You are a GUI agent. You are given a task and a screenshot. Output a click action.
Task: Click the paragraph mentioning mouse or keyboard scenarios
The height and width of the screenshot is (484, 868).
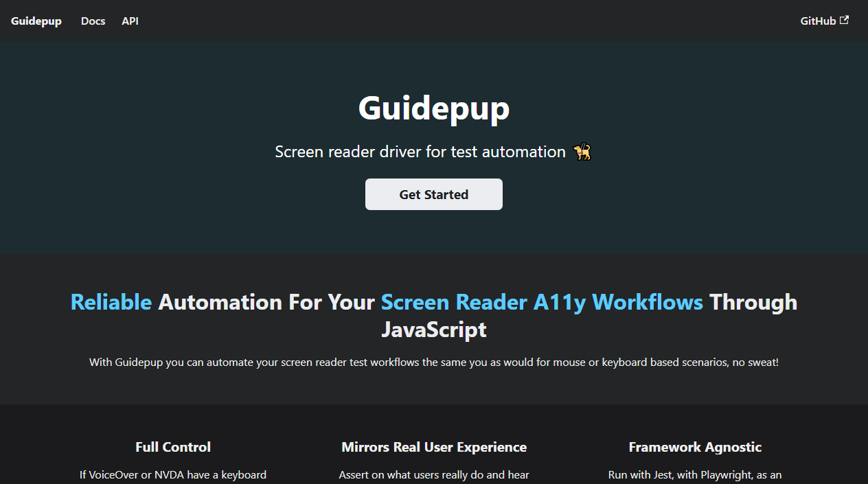[x=433, y=362]
